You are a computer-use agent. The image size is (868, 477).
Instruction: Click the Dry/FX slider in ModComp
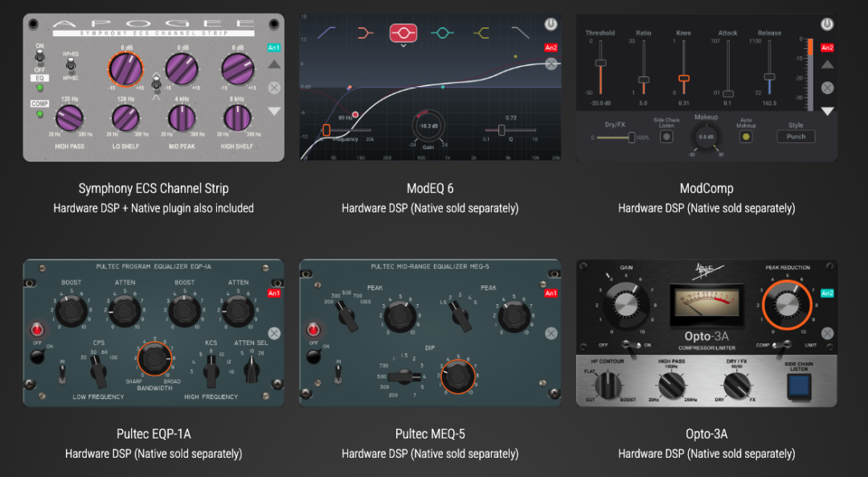(616, 138)
